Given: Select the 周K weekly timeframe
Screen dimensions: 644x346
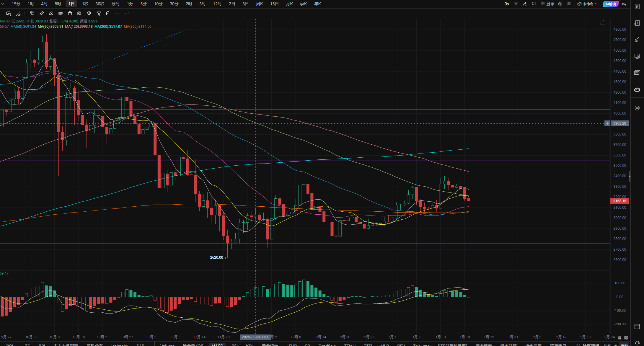Looking at the screenshot, I should [x=259, y=4].
